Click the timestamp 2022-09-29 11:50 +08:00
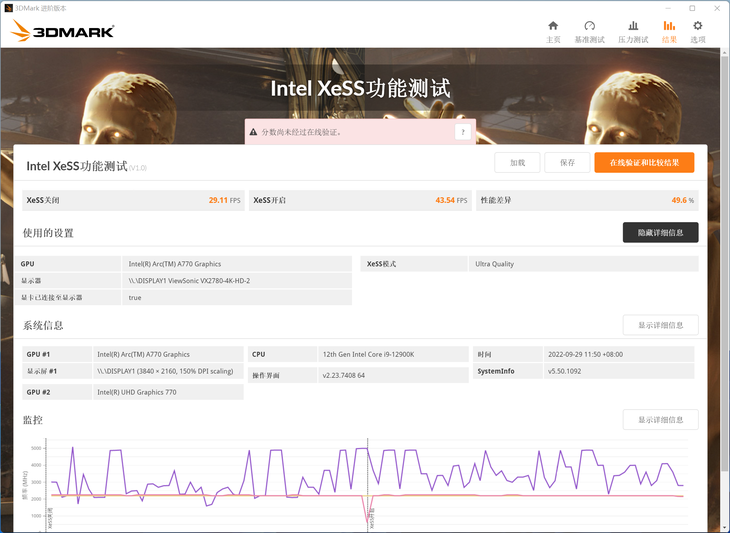Viewport: 730px width, 533px height. (585, 354)
